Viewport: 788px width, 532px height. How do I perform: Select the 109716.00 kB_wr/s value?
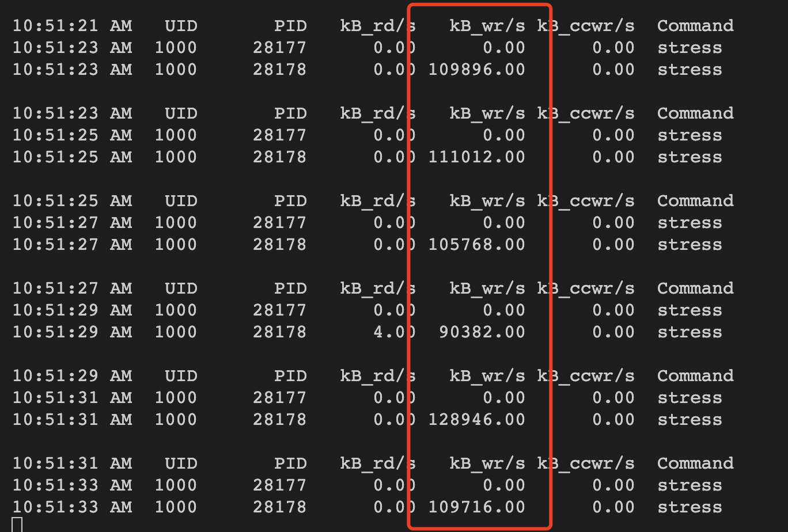(477, 507)
